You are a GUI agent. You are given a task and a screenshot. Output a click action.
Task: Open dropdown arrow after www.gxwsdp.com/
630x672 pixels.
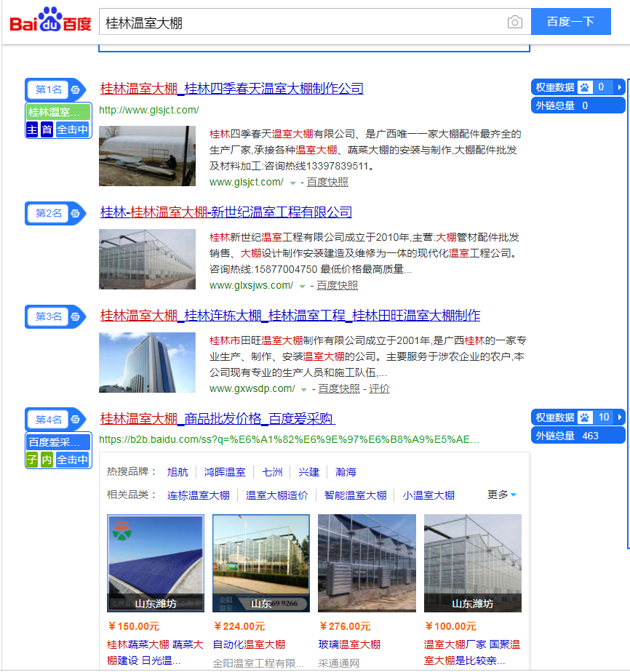point(304,390)
